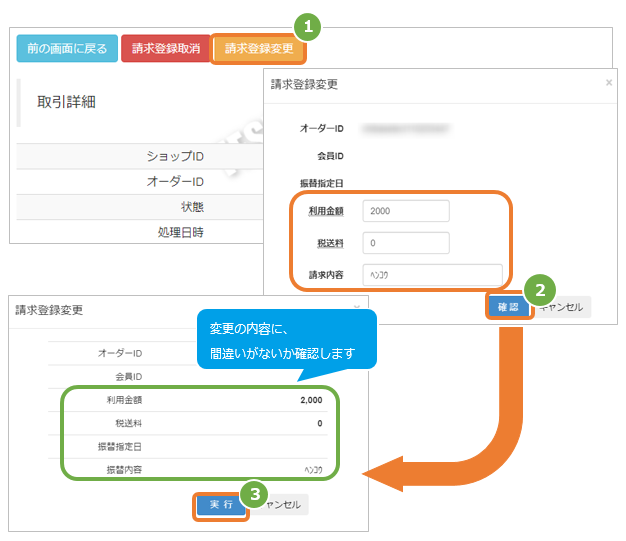Select the ショップID row label
Image resolution: width=626 pixels, height=541 pixels.
tap(175, 156)
